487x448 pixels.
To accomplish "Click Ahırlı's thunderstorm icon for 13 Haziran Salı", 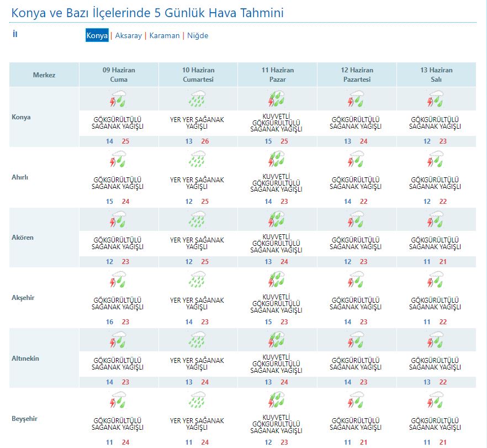I will click(436, 160).
